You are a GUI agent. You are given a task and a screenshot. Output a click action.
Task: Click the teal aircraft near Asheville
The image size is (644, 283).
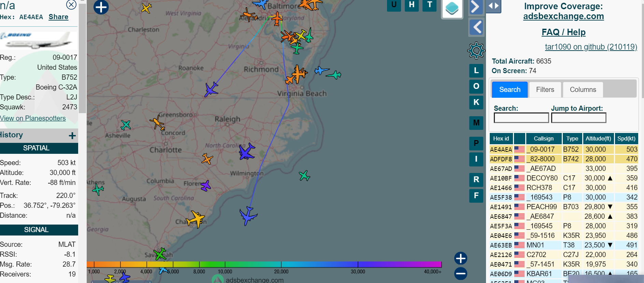pyautogui.click(x=126, y=125)
